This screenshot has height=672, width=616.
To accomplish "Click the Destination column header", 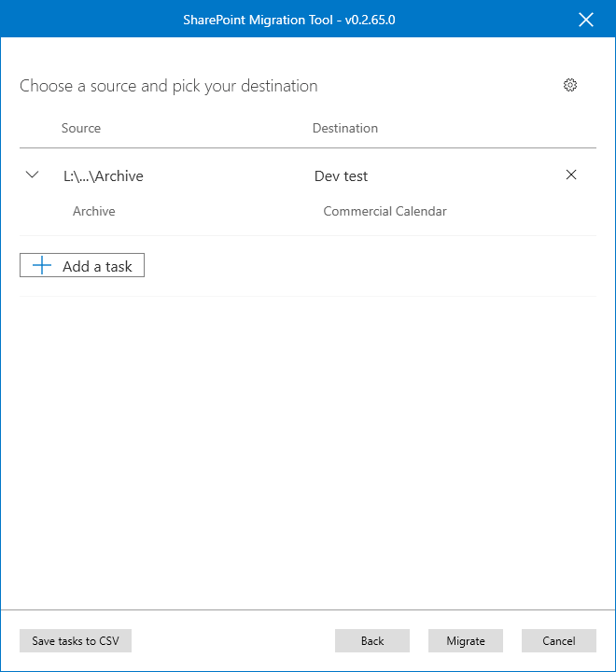I will tap(345, 128).
